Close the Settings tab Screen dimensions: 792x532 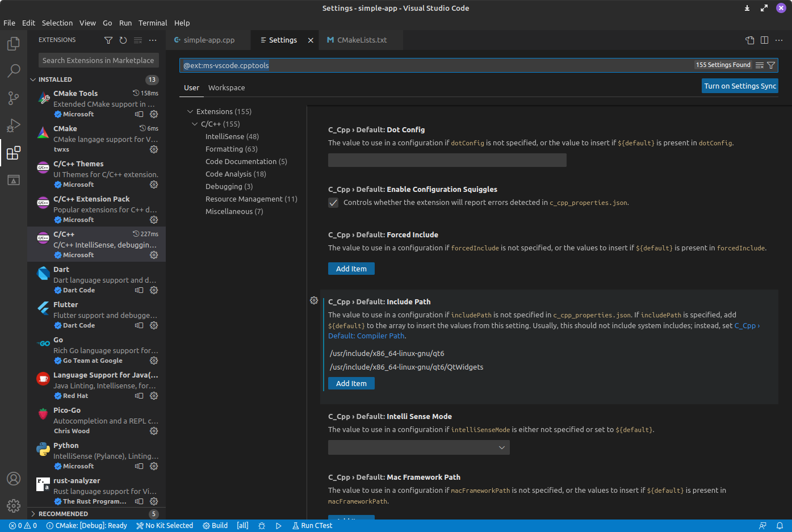[x=311, y=40]
